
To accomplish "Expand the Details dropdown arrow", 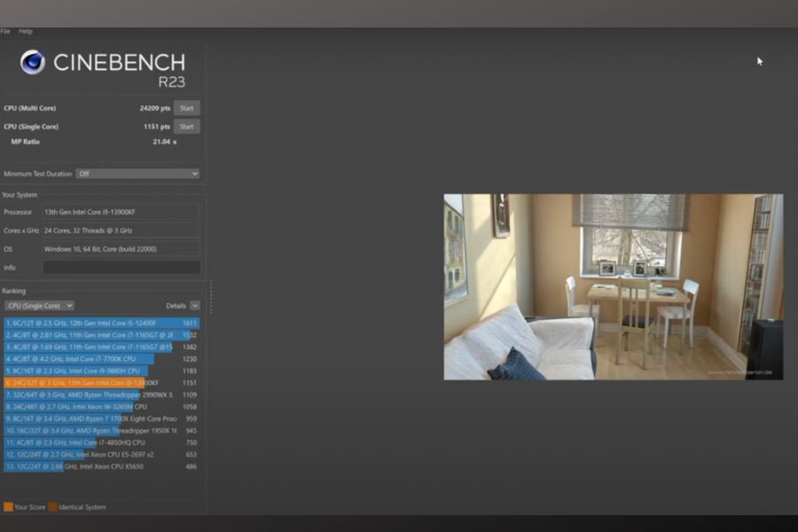I will coord(195,305).
